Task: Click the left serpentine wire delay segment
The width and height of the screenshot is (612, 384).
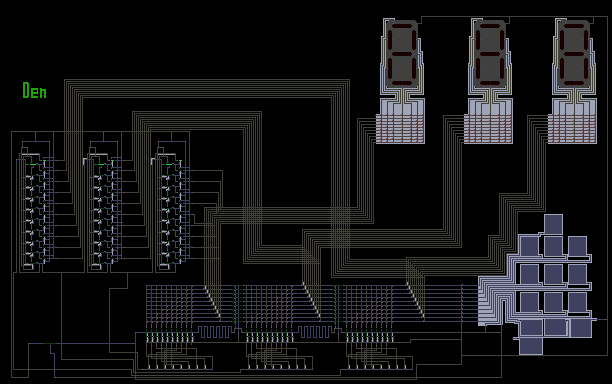Action: tap(215, 332)
